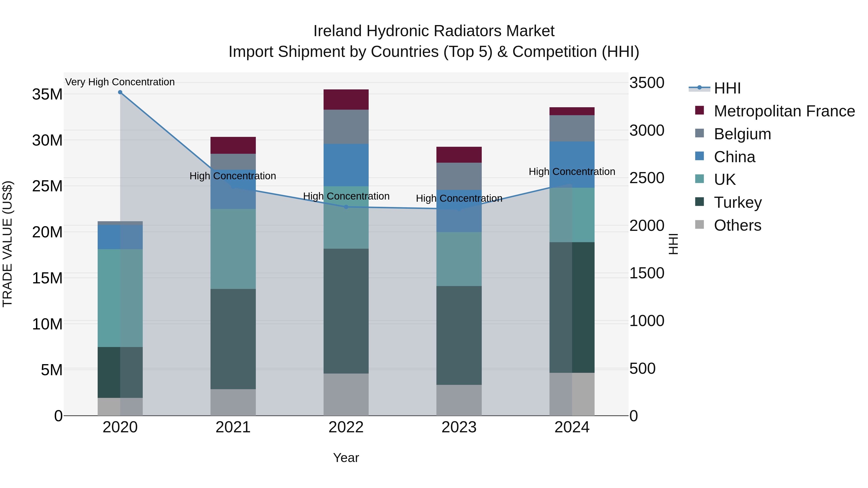Click the 2020 HHI data point
868x488 pixels.
120,92
